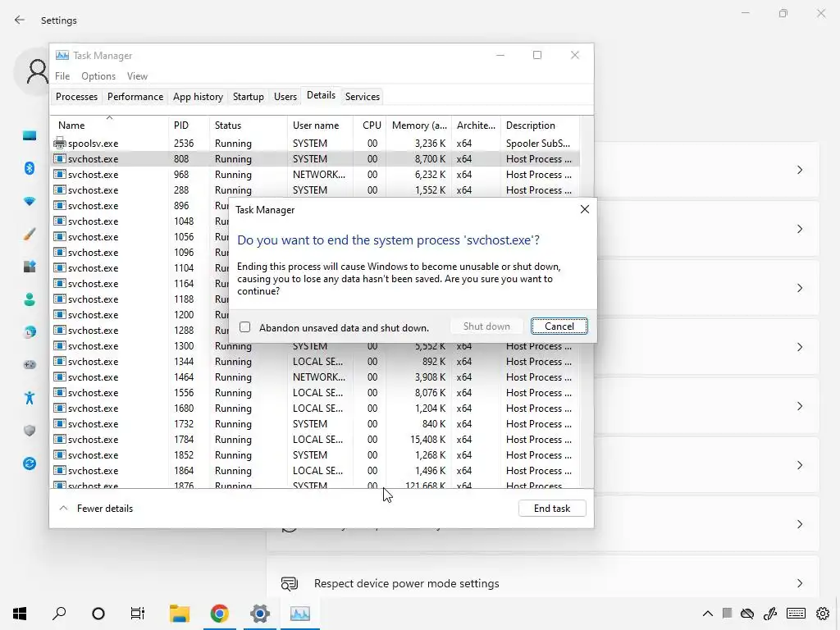Screen dimensions: 840x630
Task: Switch to Task Manager on taskbar
Action: click(x=299, y=614)
